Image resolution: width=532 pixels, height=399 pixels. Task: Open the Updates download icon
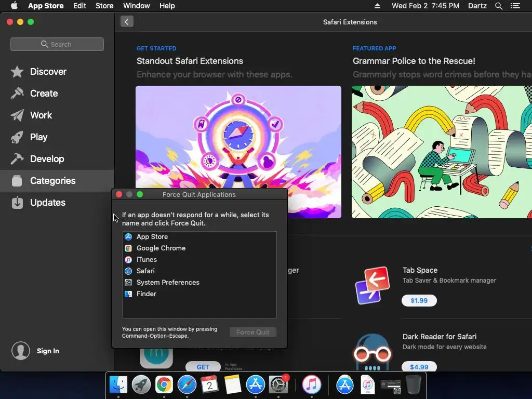tap(17, 203)
